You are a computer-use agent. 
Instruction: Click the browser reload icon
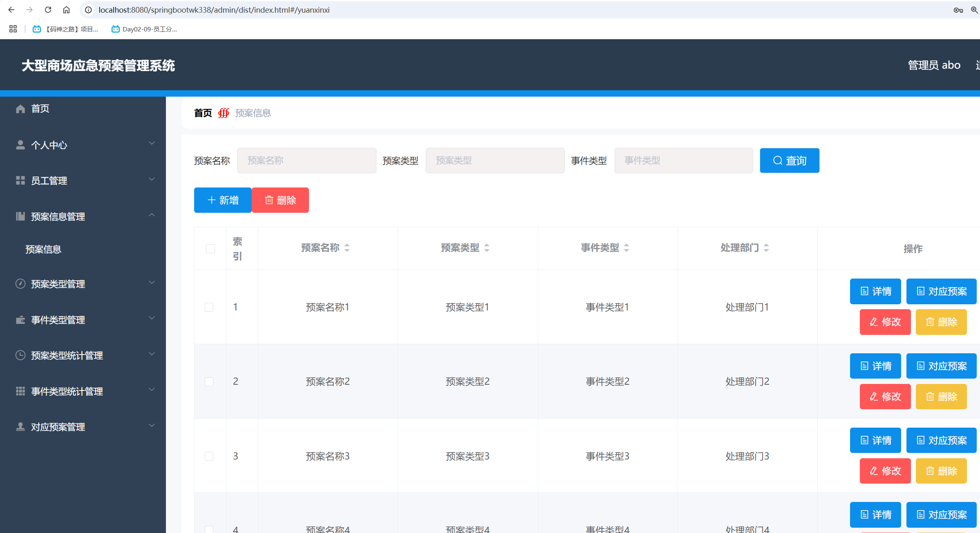[x=48, y=10]
